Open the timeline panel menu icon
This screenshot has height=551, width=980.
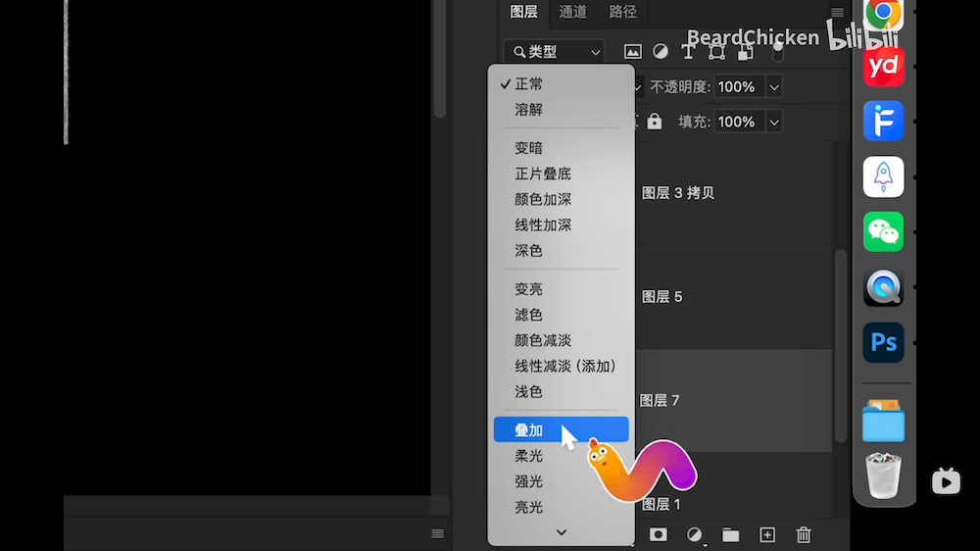[437, 533]
